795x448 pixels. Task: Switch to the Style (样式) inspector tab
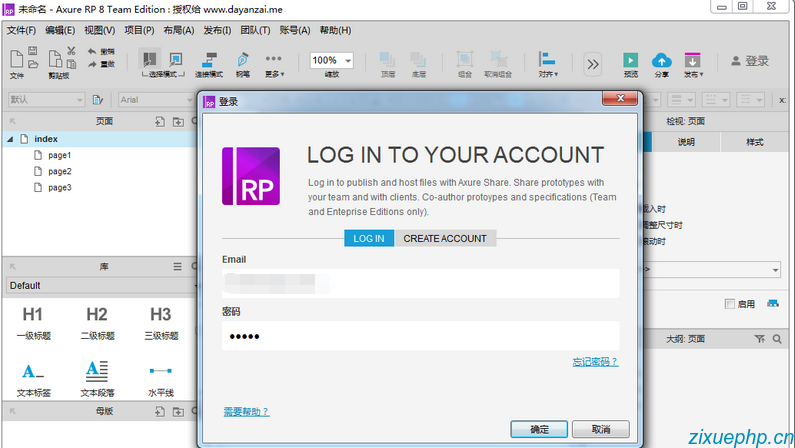pyautogui.click(x=754, y=142)
